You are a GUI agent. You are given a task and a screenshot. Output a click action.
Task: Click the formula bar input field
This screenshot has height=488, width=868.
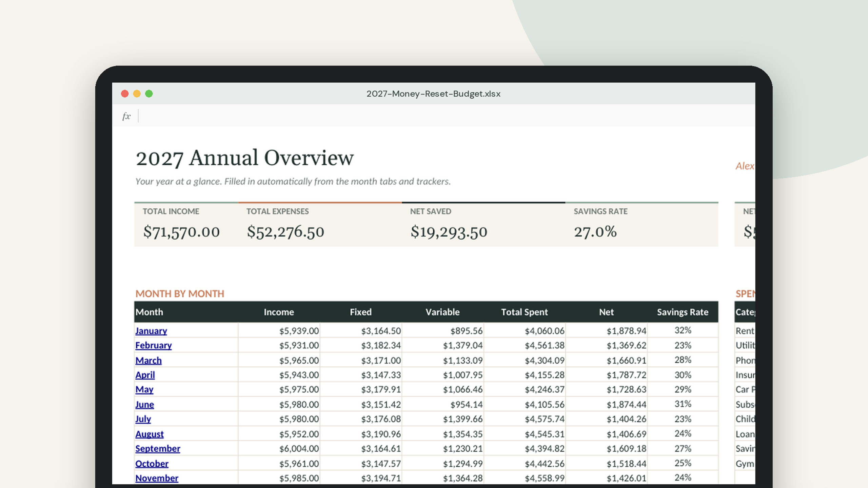click(x=447, y=116)
